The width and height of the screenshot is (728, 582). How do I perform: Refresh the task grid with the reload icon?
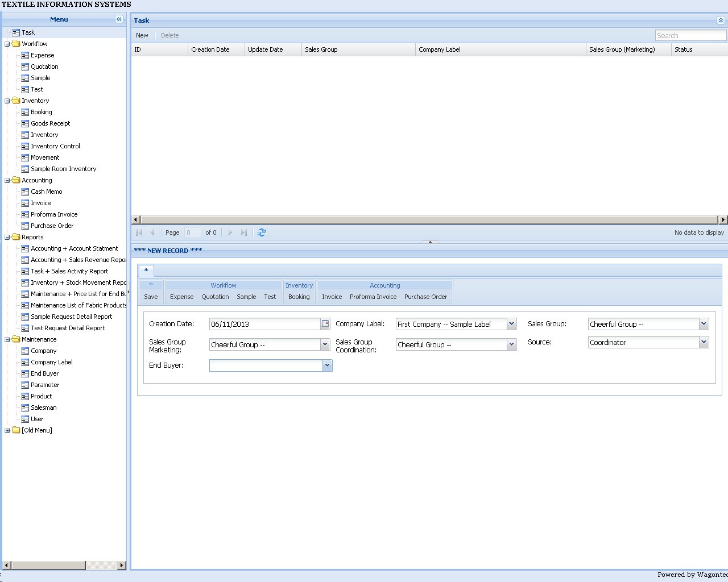point(262,232)
